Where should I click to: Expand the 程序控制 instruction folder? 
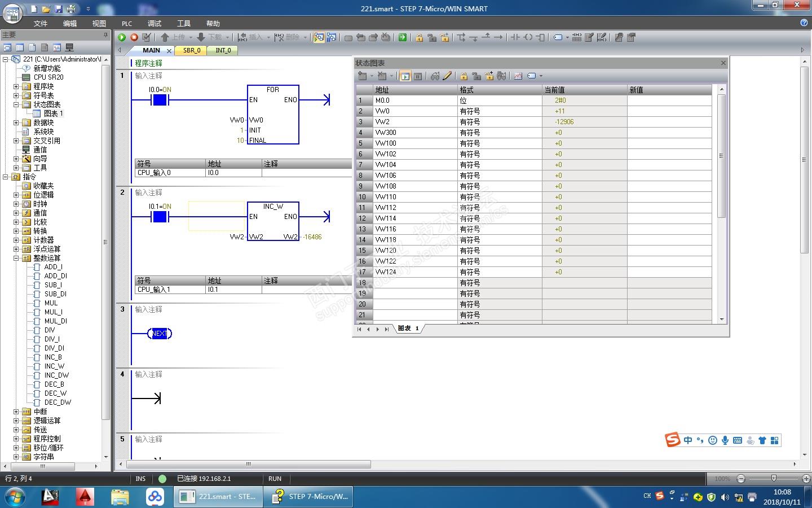[16, 439]
